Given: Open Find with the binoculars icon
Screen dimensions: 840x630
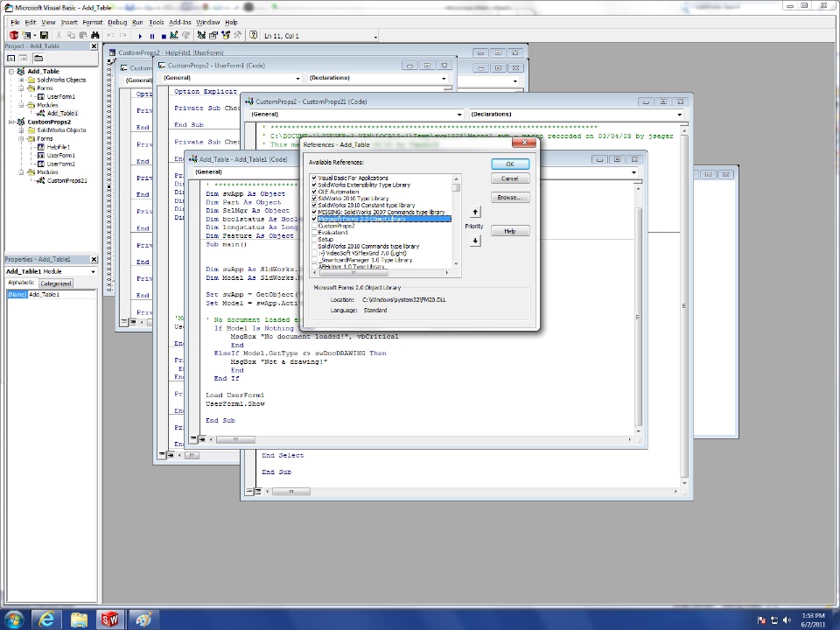Looking at the screenshot, I should click(x=94, y=35).
